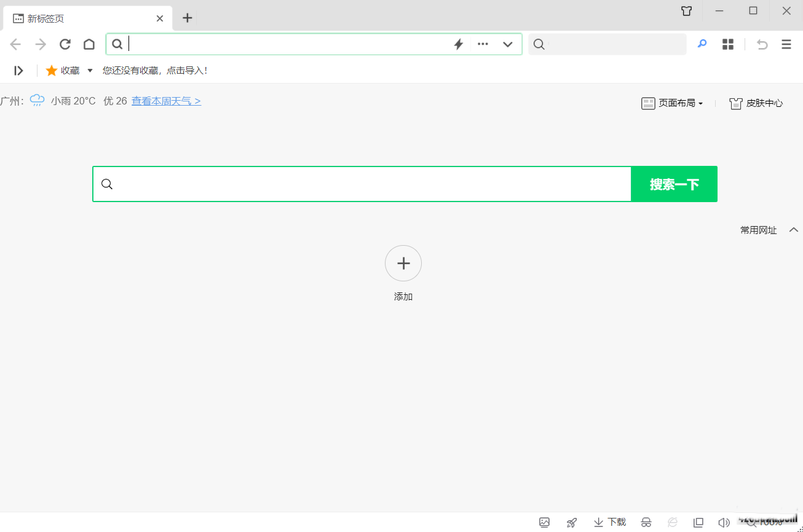Toggle incognito glasses icon in status bar
The image size is (803, 532).
[x=646, y=522]
